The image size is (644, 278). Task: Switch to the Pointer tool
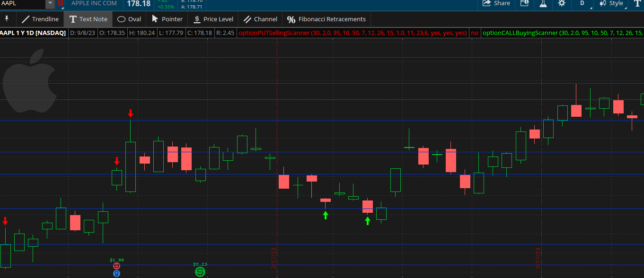tap(167, 19)
